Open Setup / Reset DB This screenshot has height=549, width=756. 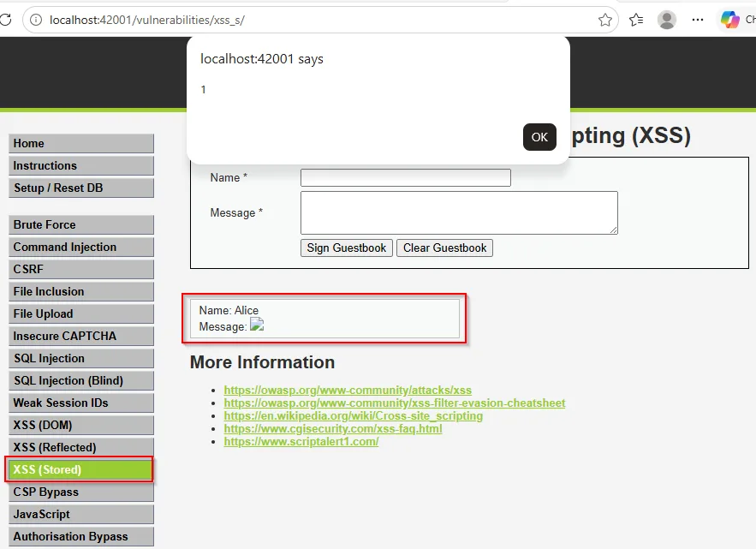81,188
